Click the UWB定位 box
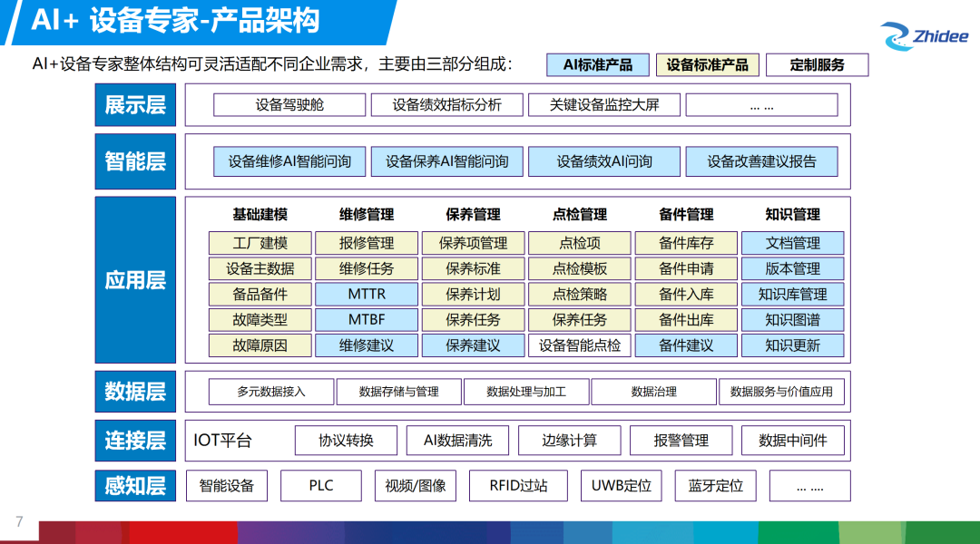The height and width of the screenshot is (544, 980). [x=621, y=486]
